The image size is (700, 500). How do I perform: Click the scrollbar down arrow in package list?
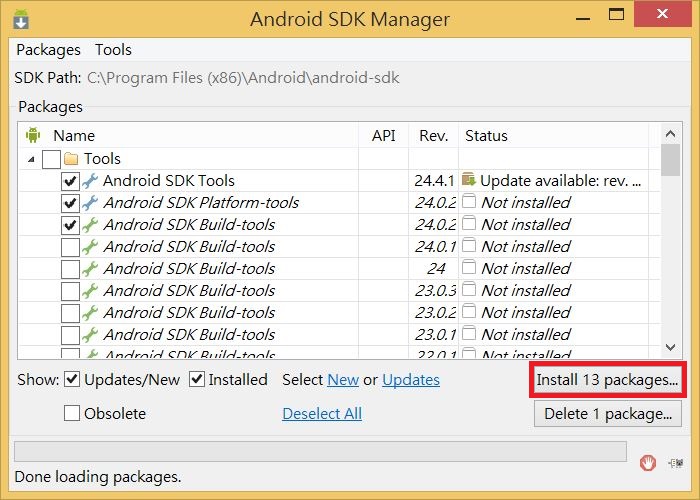point(671,347)
